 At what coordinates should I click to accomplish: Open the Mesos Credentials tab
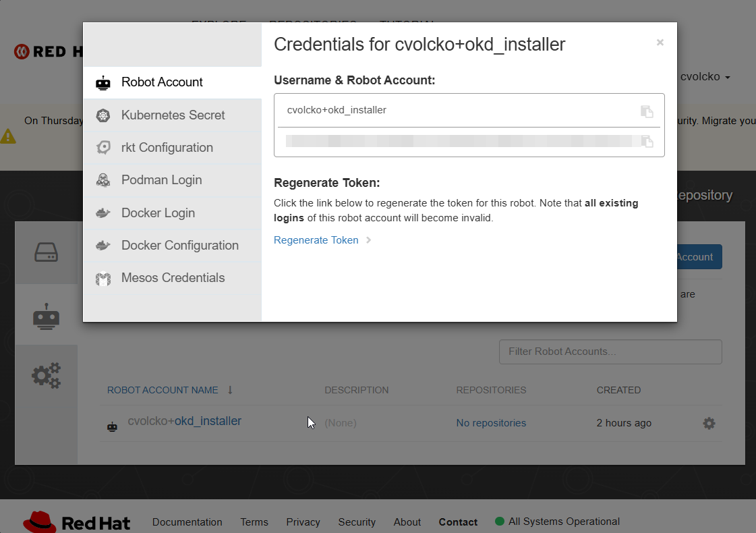[173, 277]
